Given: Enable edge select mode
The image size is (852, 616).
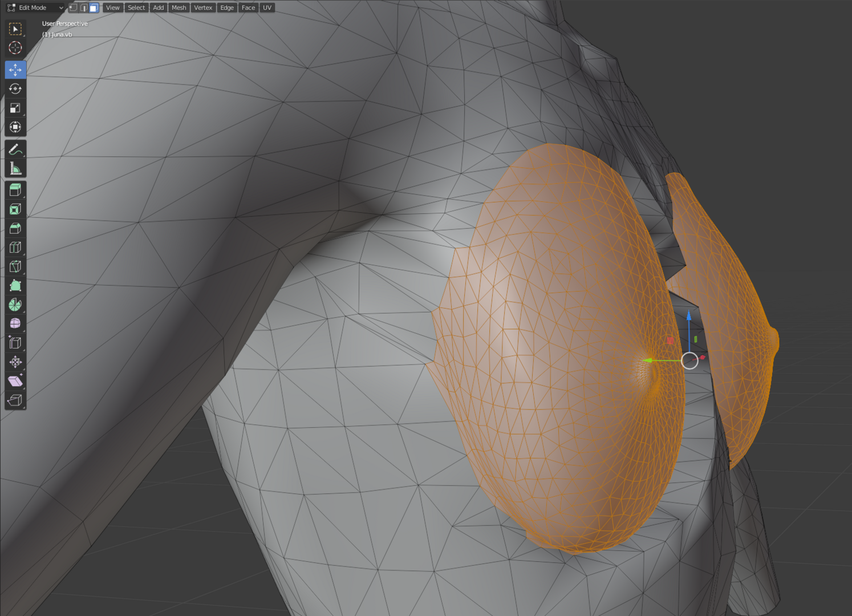Looking at the screenshot, I should pyautogui.click(x=83, y=7).
